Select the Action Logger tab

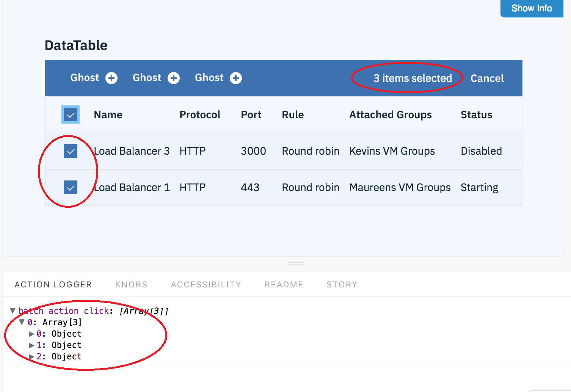click(53, 284)
